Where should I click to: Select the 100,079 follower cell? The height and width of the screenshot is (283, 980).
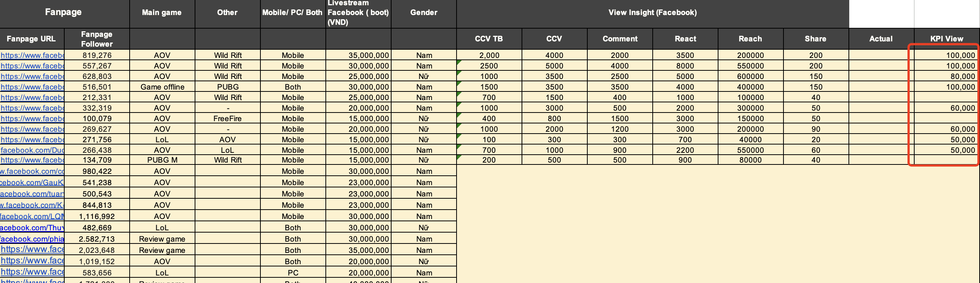(x=97, y=119)
